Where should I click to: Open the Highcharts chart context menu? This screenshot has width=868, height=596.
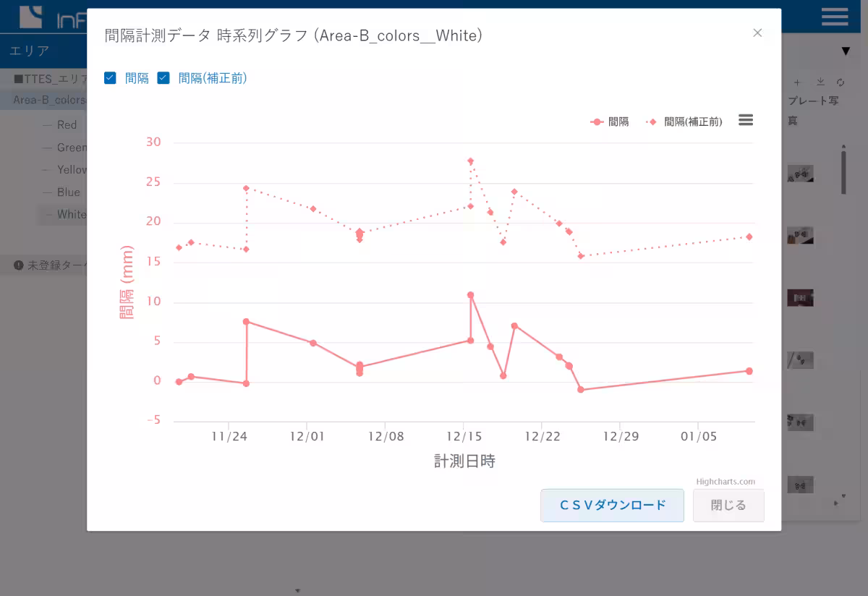[x=746, y=120]
